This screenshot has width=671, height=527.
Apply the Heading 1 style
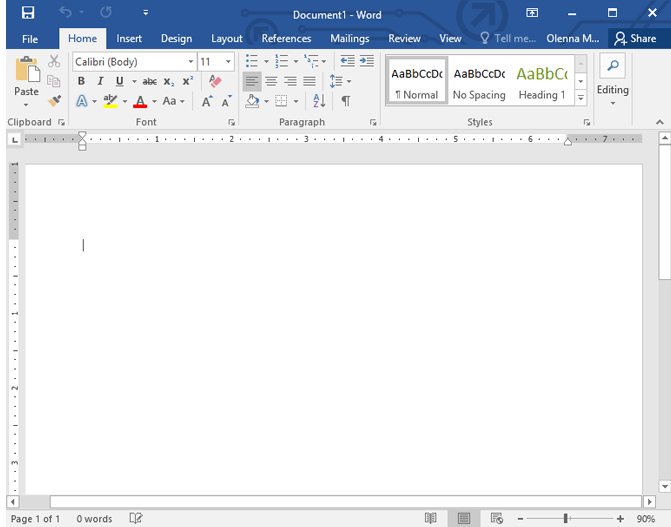click(x=541, y=79)
